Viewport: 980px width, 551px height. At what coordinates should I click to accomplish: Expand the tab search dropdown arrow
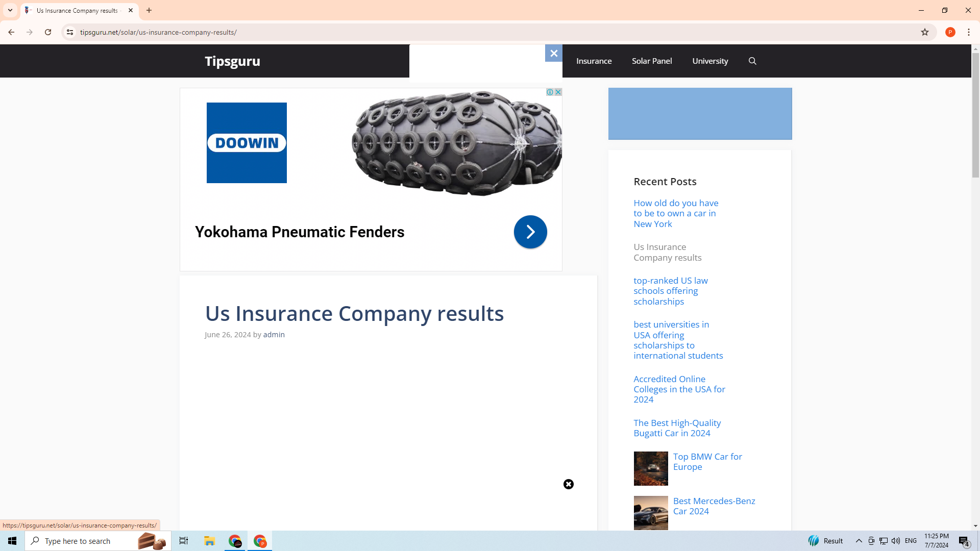(x=10, y=10)
